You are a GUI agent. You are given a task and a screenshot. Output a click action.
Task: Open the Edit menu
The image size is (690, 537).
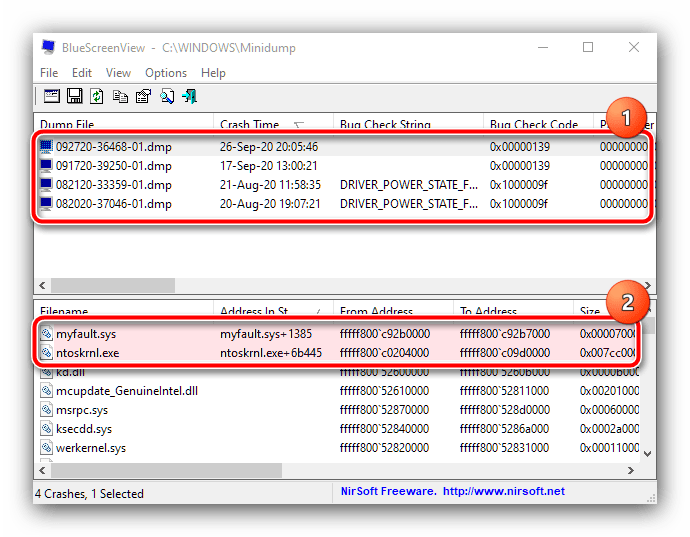click(x=82, y=73)
